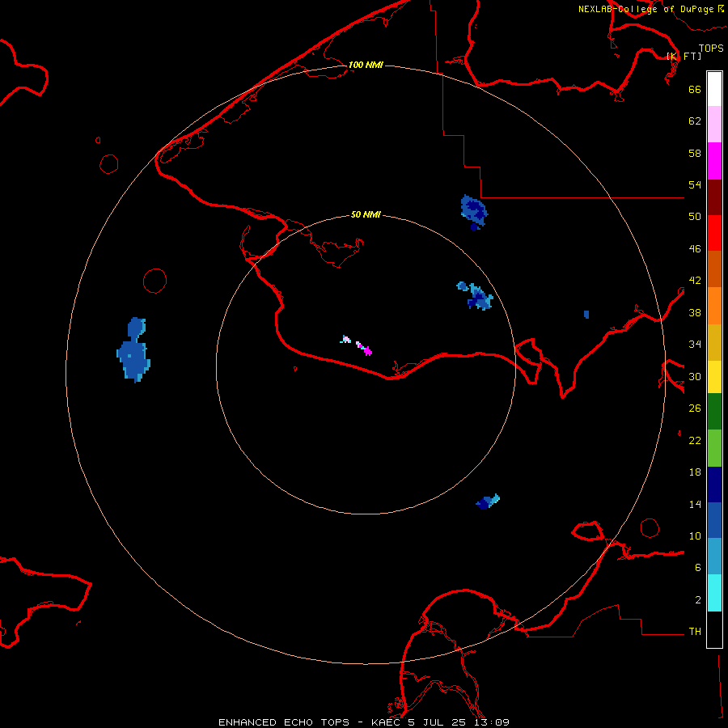Click the 18 scale value
This screenshot has height=728, width=728.
pos(695,472)
